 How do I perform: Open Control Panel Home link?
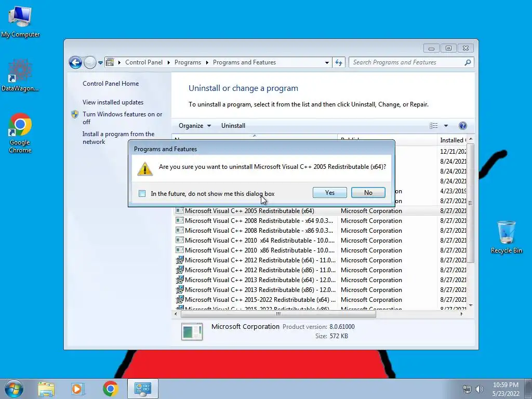pyautogui.click(x=111, y=84)
